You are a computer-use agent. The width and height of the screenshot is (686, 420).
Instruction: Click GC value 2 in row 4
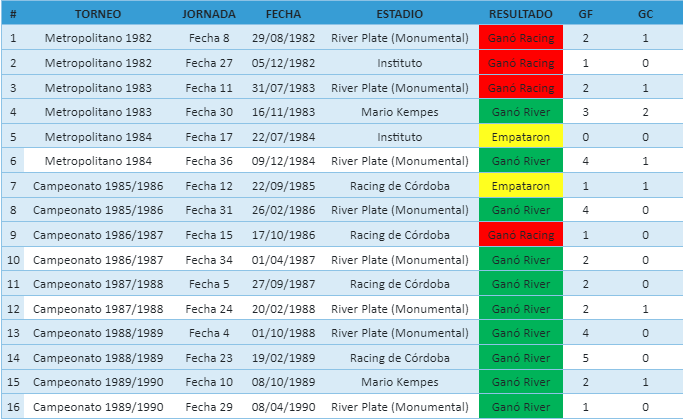(x=645, y=112)
